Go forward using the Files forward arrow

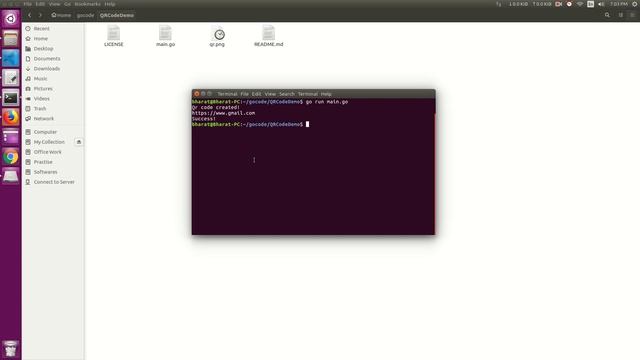click(40, 15)
